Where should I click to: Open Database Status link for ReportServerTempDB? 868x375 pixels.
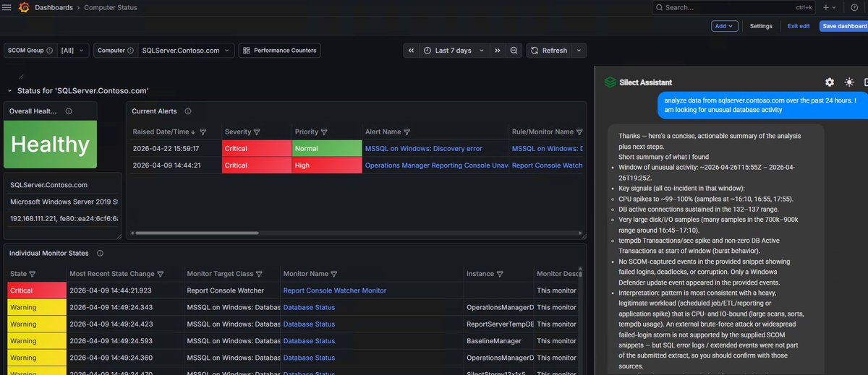[309, 324]
